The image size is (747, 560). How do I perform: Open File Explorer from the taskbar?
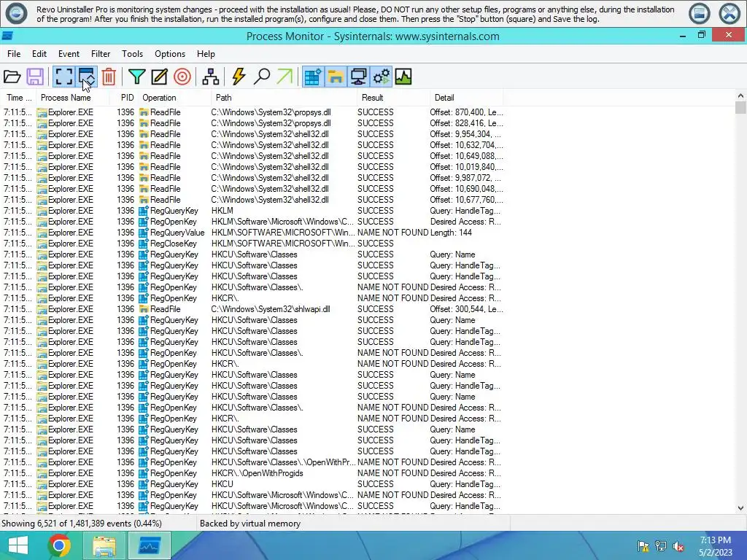104,545
